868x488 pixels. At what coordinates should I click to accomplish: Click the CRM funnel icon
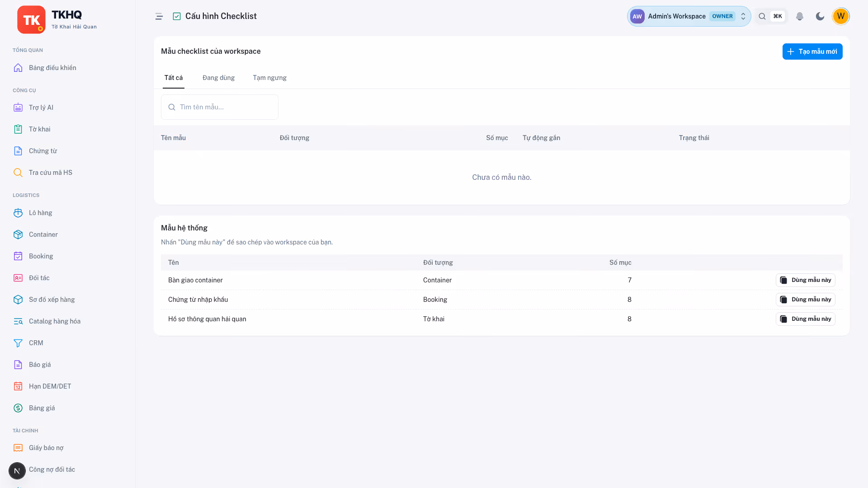18,343
